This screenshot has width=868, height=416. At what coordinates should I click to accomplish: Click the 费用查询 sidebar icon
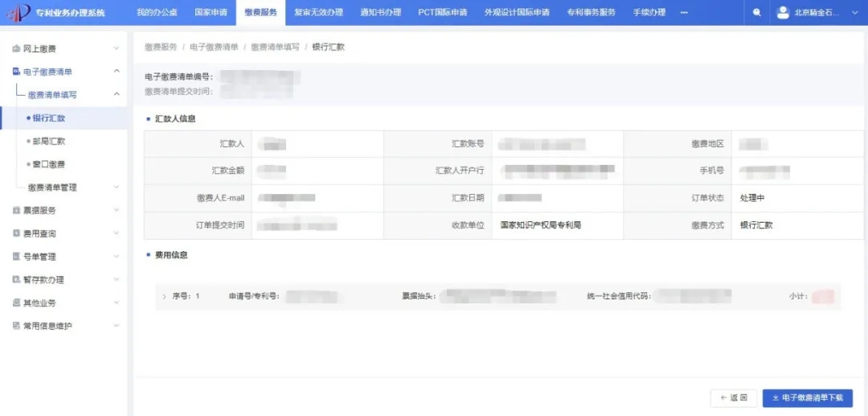(16, 234)
